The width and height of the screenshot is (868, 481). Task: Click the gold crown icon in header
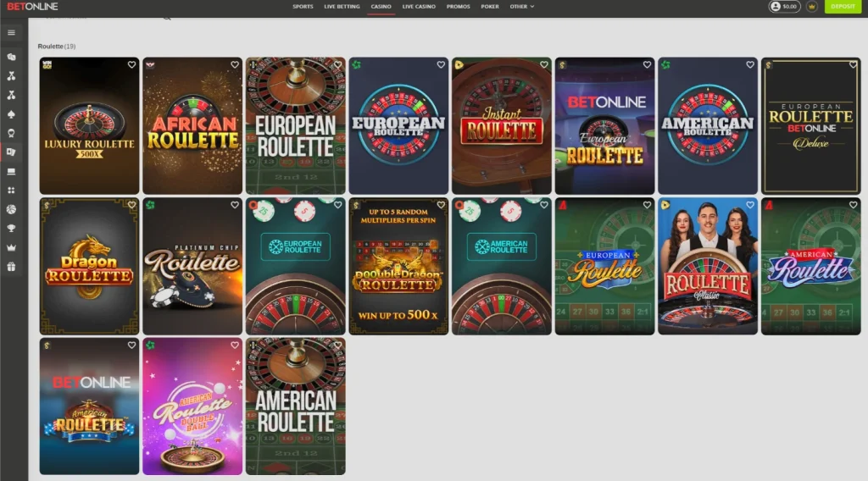point(811,7)
